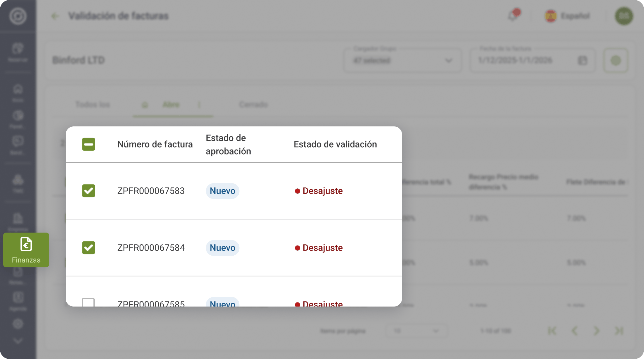Viewport: 644px width, 359px height.
Task: Uncheck invoice ZPFR000067584 checkbox
Action: tap(88, 248)
